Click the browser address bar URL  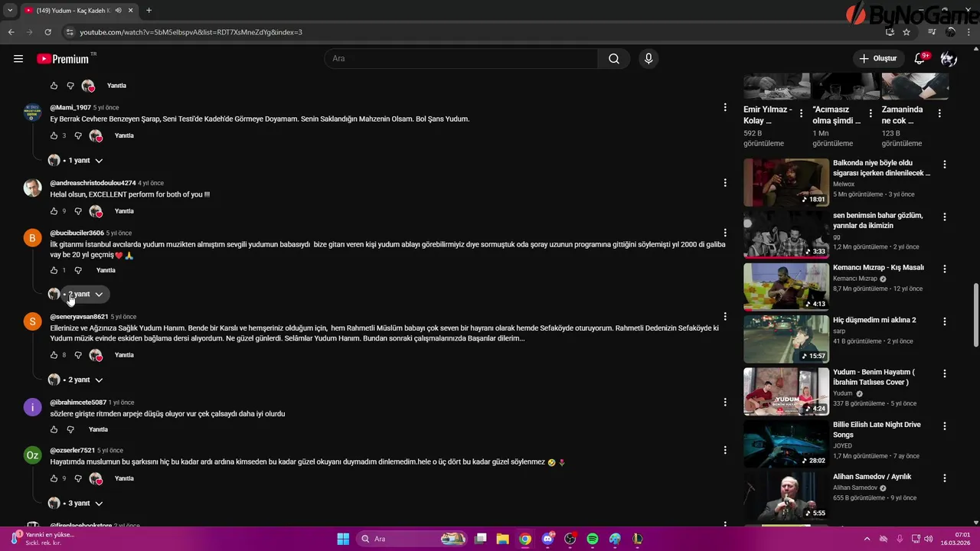(191, 32)
